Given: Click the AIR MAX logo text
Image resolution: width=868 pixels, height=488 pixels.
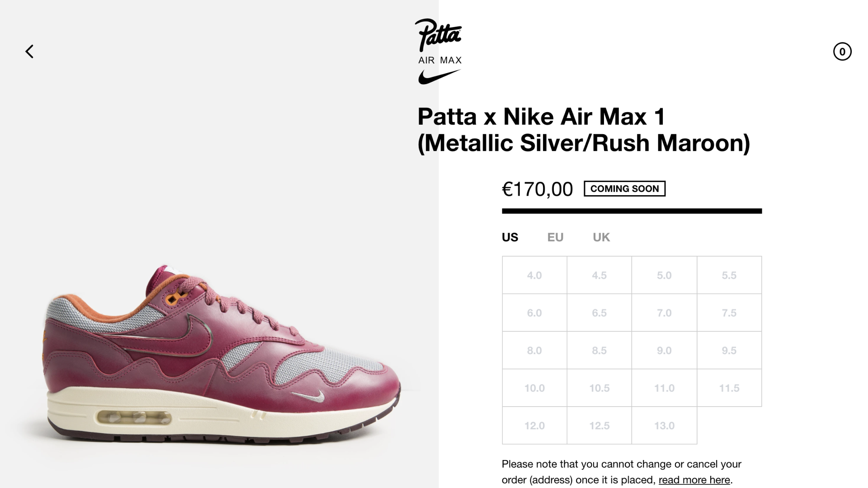Looking at the screenshot, I should tap(440, 61).
